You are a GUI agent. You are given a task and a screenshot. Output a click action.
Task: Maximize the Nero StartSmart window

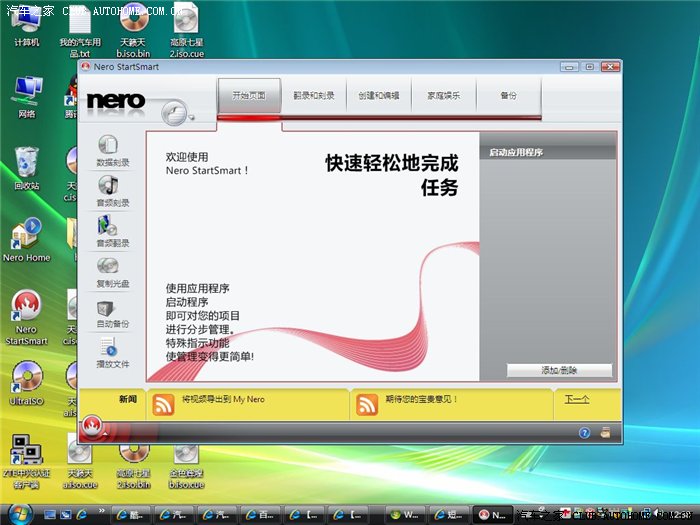click(x=590, y=67)
